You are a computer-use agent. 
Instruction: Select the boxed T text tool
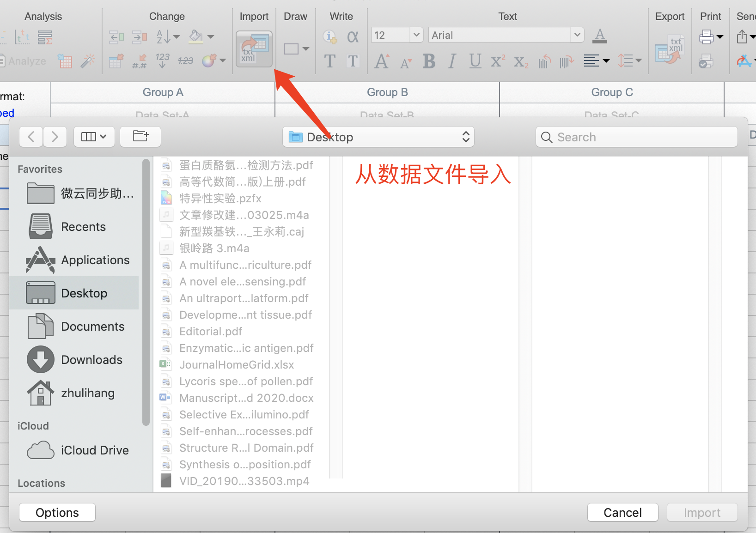(353, 61)
